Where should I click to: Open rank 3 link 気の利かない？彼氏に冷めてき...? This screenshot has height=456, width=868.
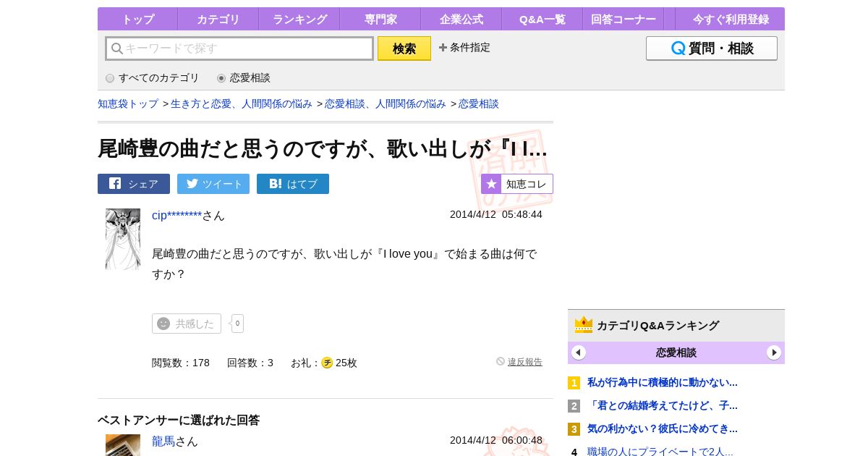[x=663, y=428]
